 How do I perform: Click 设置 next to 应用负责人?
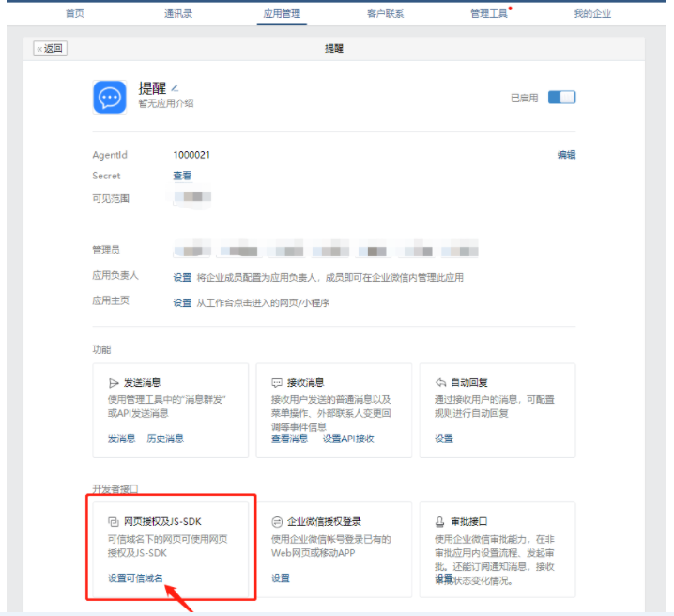[x=182, y=278]
